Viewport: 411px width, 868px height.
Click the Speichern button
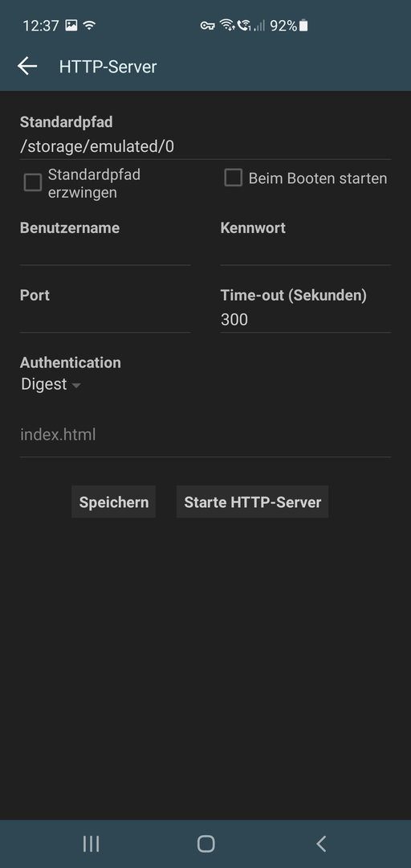pos(113,502)
